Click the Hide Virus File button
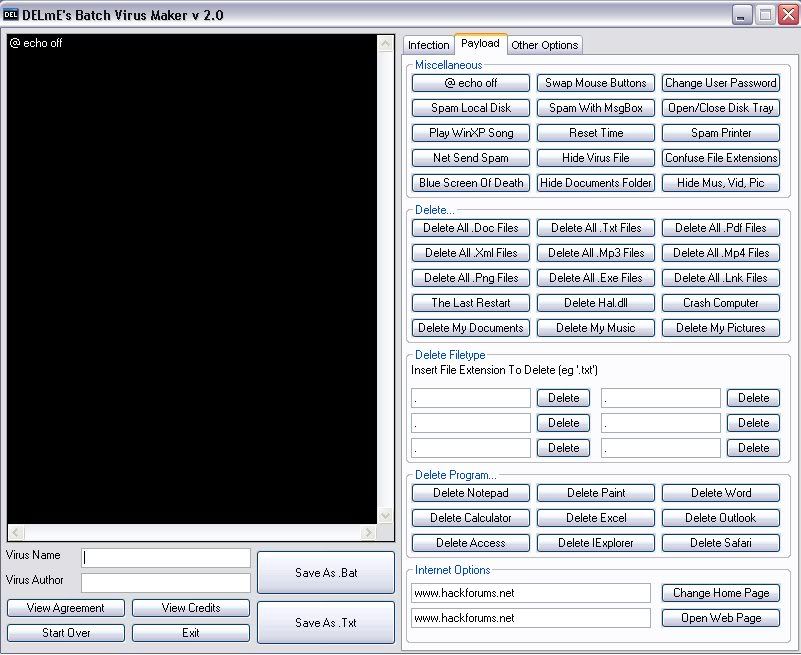The width and height of the screenshot is (801, 655). tap(596, 158)
